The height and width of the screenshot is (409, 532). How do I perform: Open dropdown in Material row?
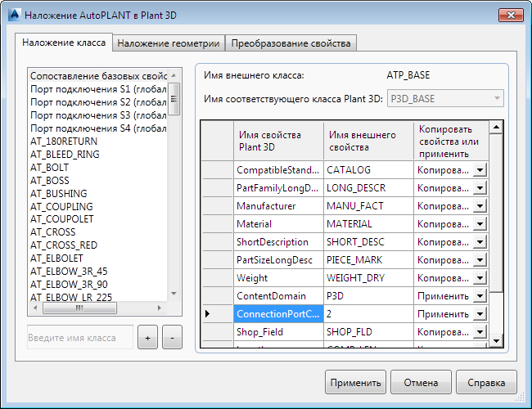coord(480,224)
